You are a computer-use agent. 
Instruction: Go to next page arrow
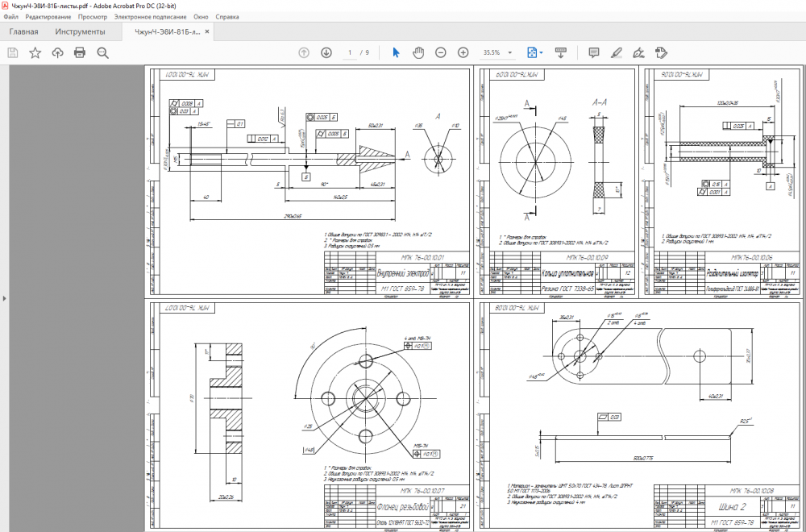(x=326, y=52)
